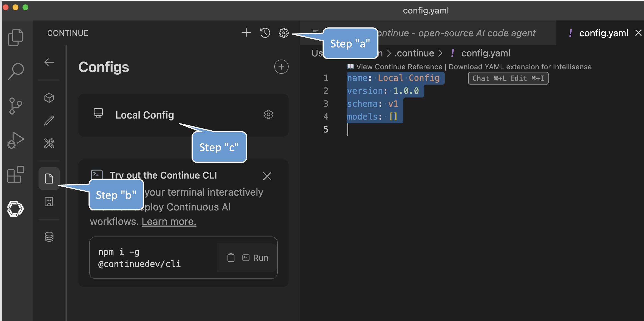Add a new config with the circled plus

pos(281,67)
